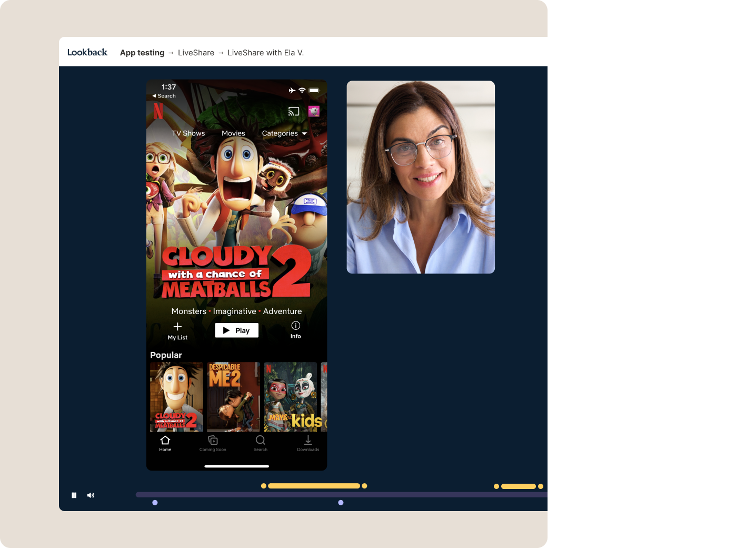Tap the Wi-Fi status icon
The height and width of the screenshot is (548, 756).
(302, 91)
